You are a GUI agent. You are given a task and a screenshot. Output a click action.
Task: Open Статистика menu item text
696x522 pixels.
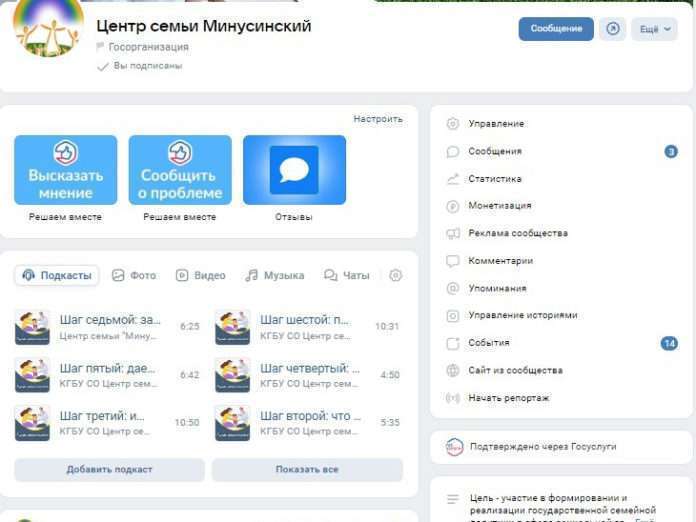coord(495,179)
